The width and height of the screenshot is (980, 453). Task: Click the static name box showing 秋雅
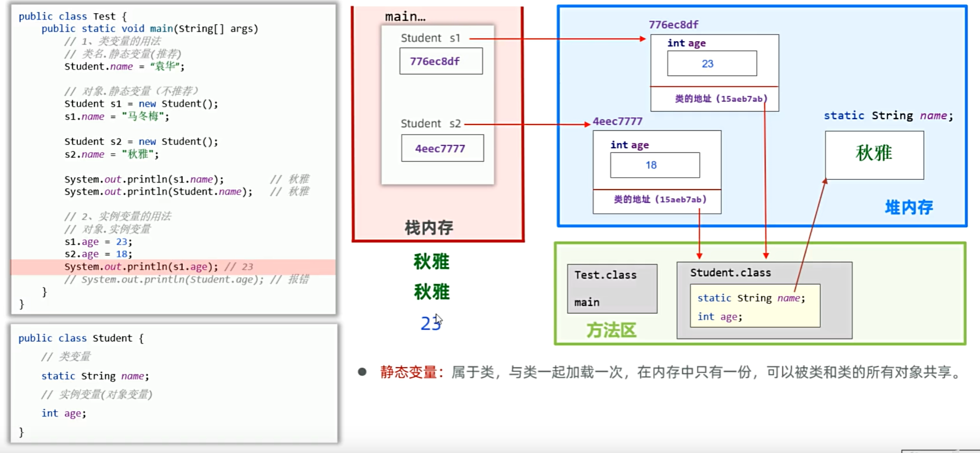[x=874, y=155]
